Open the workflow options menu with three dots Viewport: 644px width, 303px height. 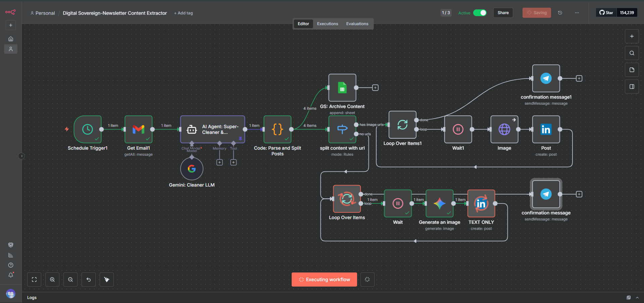(x=576, y=12)
